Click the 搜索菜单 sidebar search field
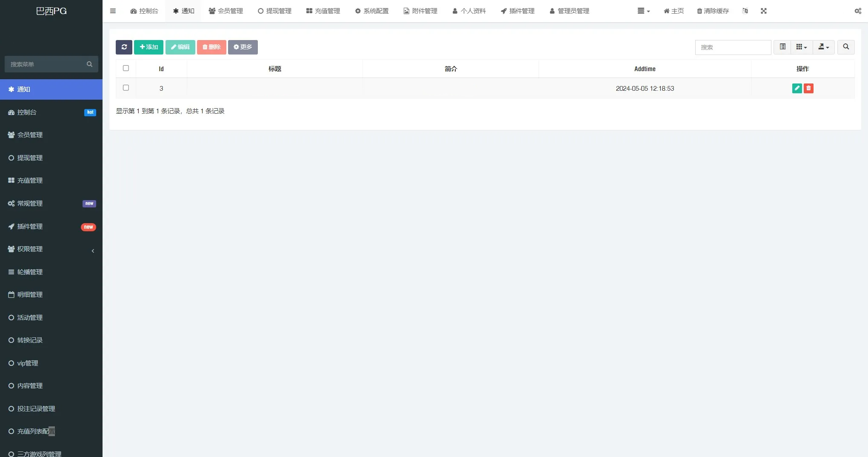The height and width of the screenshot is (457, 868). [47, 64]
